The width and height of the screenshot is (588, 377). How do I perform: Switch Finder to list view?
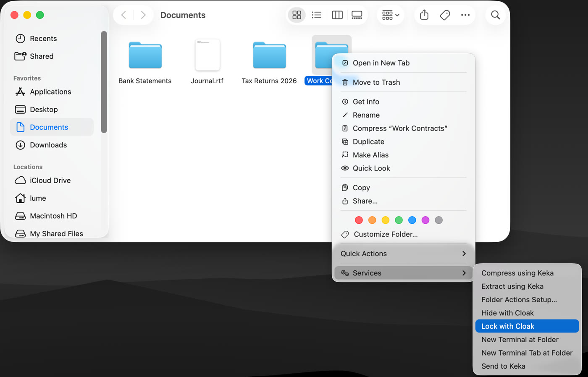pos(317,15)
